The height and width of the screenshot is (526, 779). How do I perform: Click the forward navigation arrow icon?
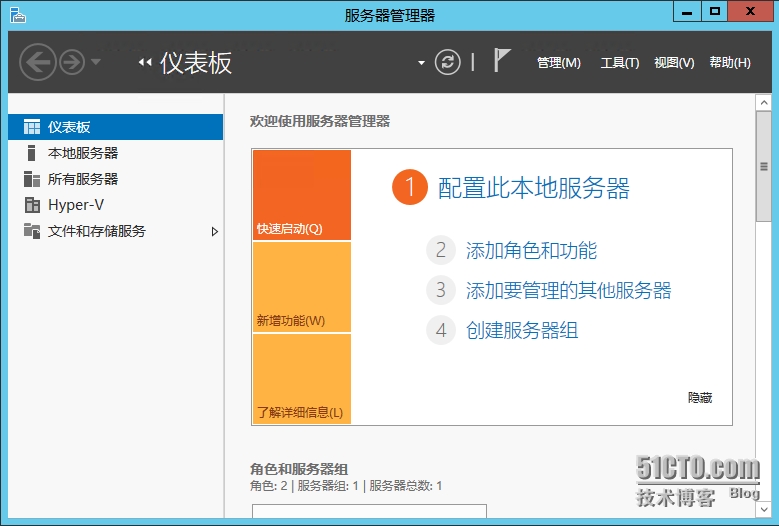click(72, 63)
